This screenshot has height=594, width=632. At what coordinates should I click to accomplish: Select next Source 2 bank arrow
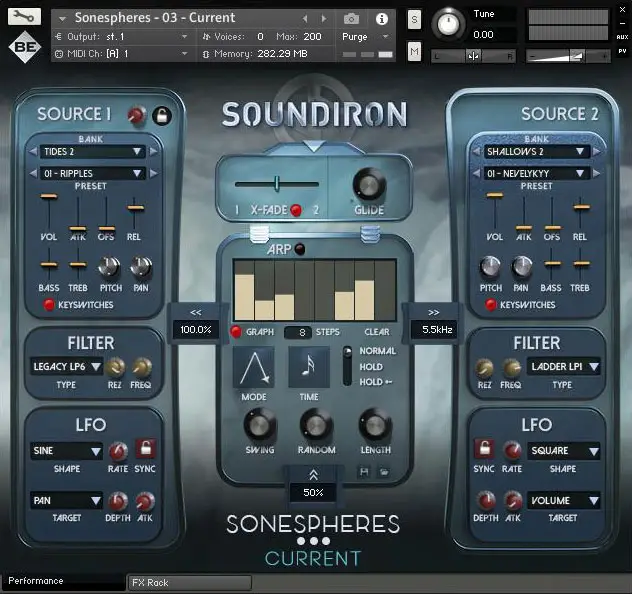(597, 152)
